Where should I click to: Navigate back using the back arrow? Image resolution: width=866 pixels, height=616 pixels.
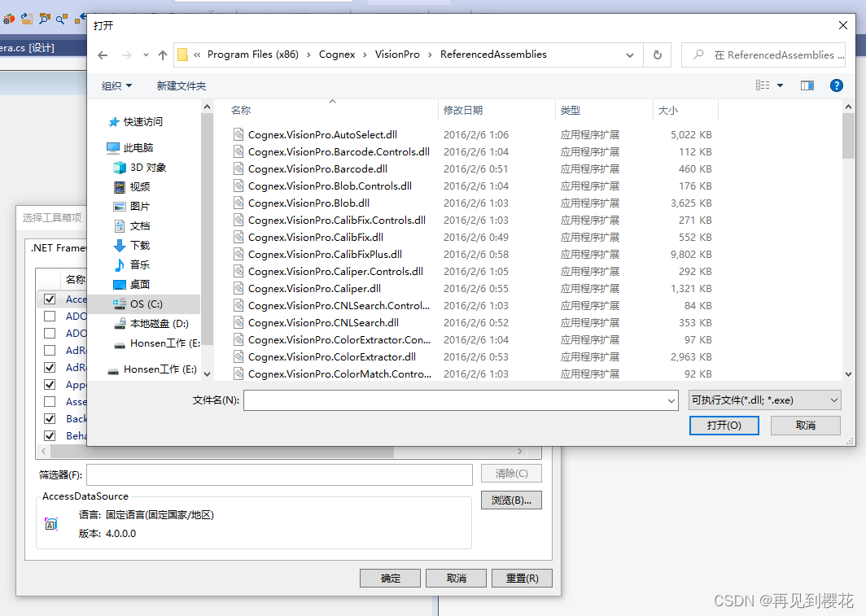coord(103,55)
